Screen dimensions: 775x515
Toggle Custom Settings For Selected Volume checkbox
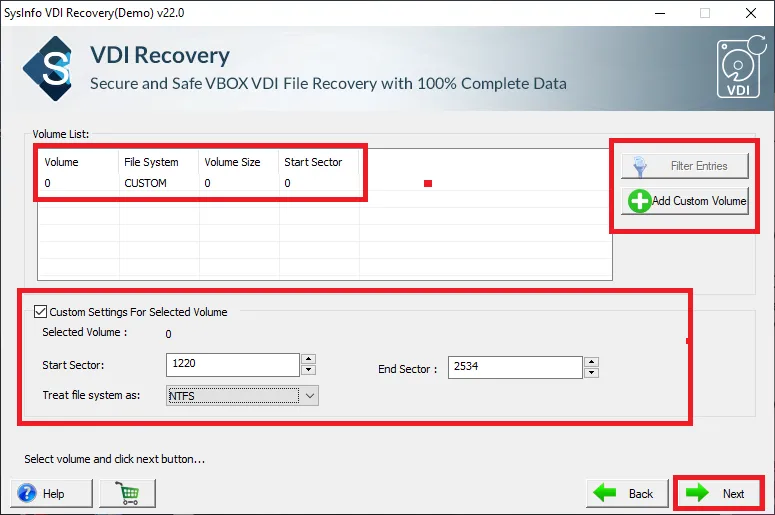coord(41,311)
